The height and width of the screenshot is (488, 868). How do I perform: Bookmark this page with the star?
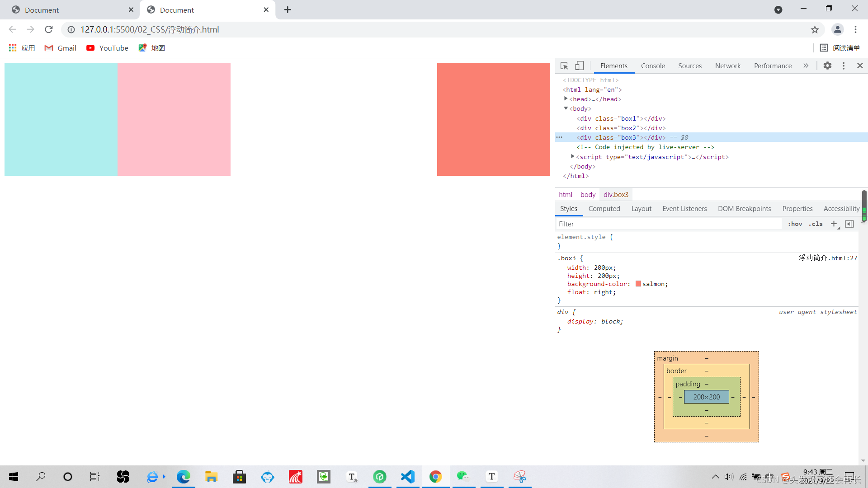[815, 29]
